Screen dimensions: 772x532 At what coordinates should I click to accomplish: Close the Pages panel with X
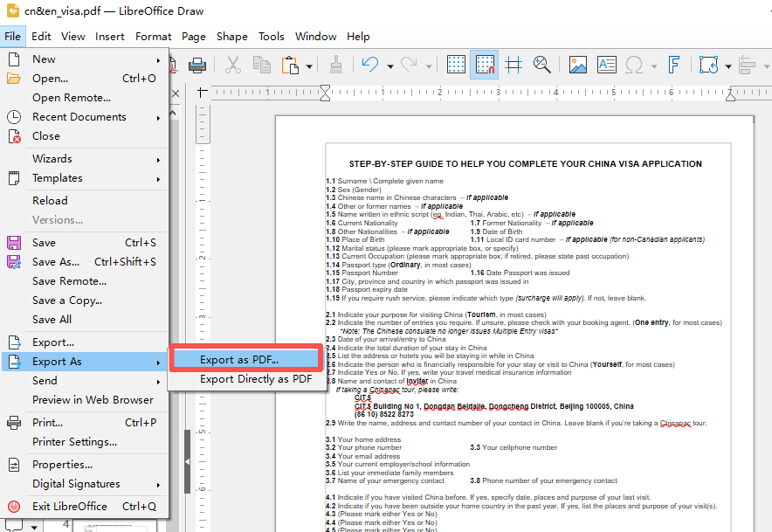176,93
